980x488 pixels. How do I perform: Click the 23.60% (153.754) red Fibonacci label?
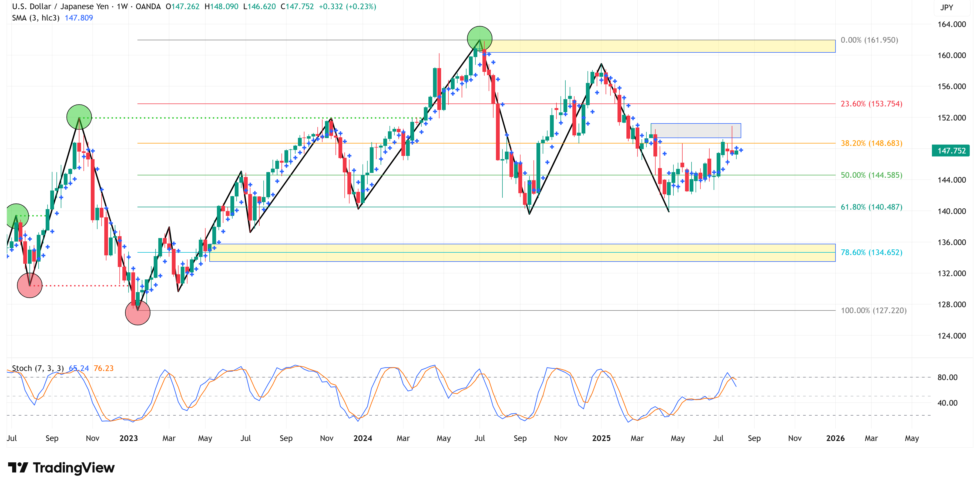point(871,103)
